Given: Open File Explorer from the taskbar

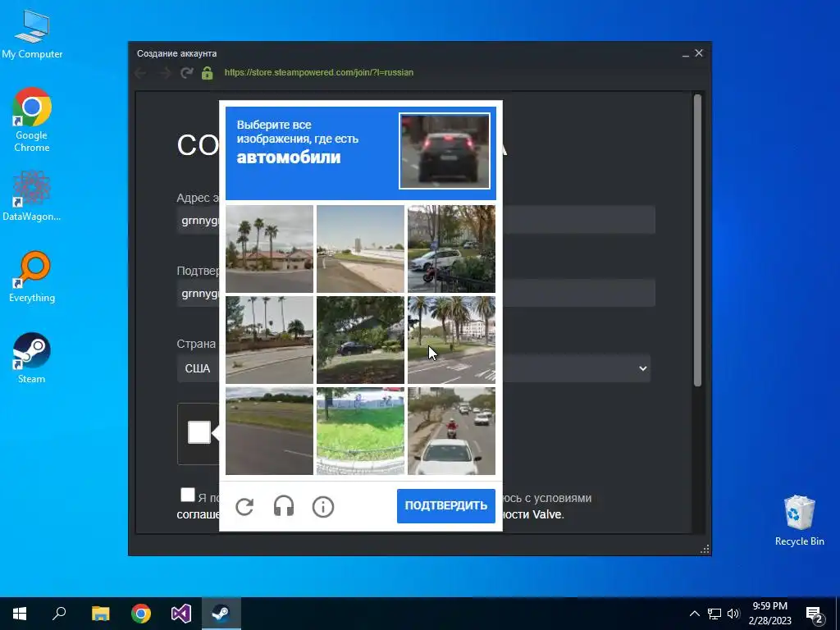Looking at the screenshot, I should click(100, 614).
